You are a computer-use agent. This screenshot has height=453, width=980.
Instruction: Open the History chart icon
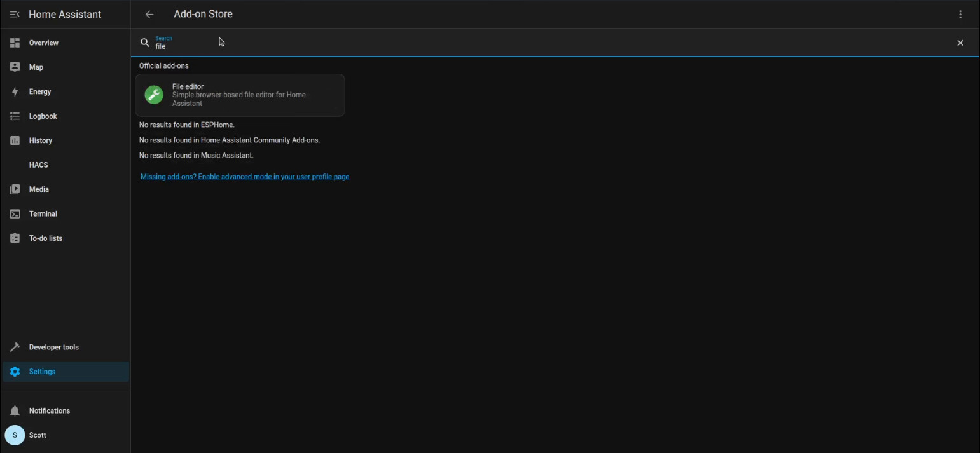[15, 140]
